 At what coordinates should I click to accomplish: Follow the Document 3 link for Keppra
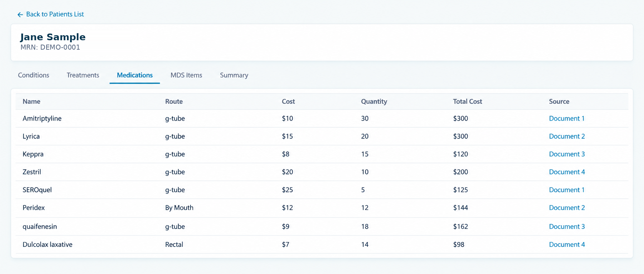click(567, 154)
